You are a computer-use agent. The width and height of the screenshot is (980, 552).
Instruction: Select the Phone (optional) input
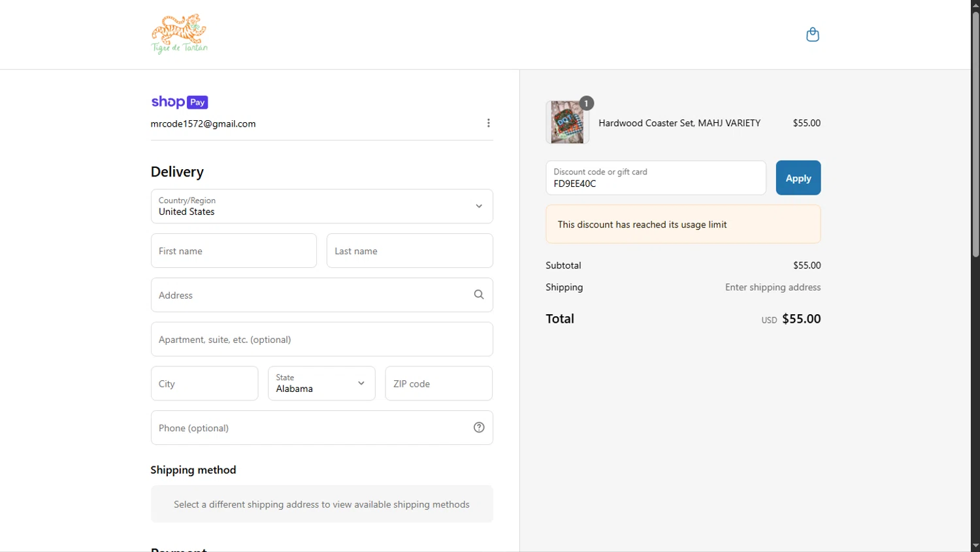[x=310, y=428]
